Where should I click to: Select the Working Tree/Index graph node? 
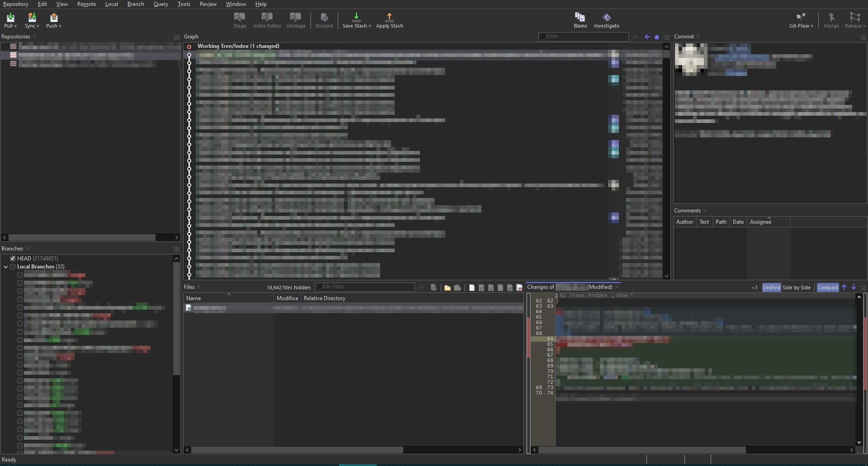[x=189, y=46]
